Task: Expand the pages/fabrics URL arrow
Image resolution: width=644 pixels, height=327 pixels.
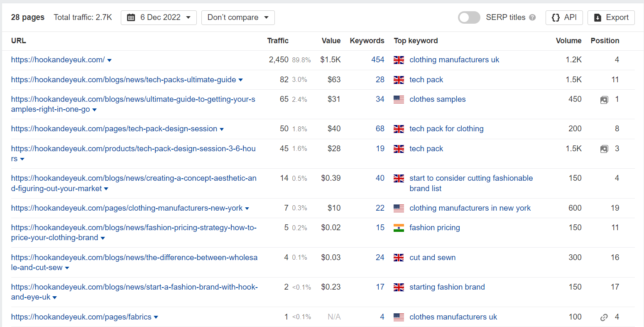Action: [x=156, y=317]
